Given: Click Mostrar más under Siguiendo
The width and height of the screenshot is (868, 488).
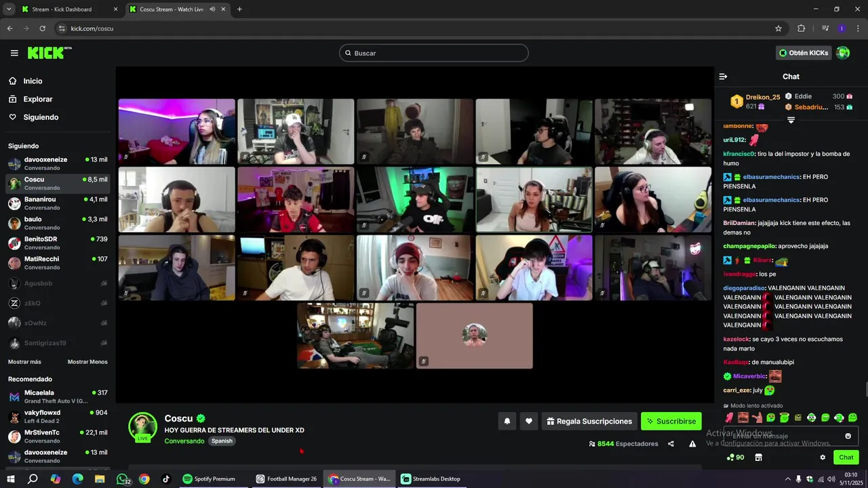Looking at the screenshot, I should point(24,362).
